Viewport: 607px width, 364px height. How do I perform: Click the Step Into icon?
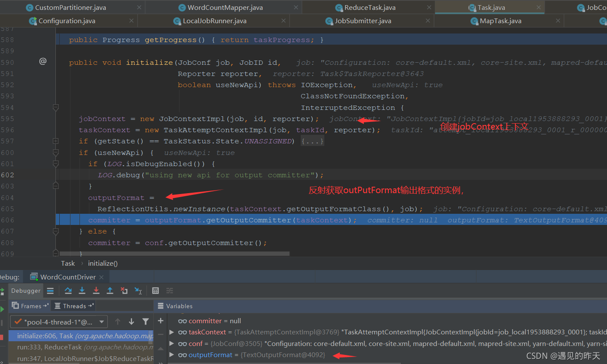[x=82, y=291]
